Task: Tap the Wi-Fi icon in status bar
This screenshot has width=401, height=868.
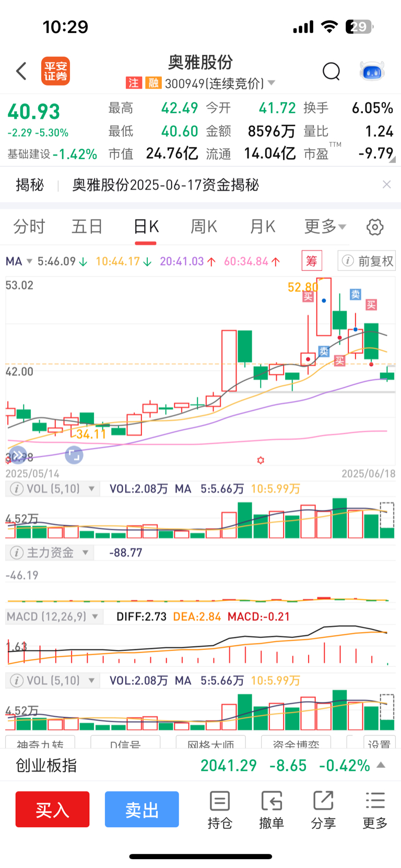Action: click(329, 27)
